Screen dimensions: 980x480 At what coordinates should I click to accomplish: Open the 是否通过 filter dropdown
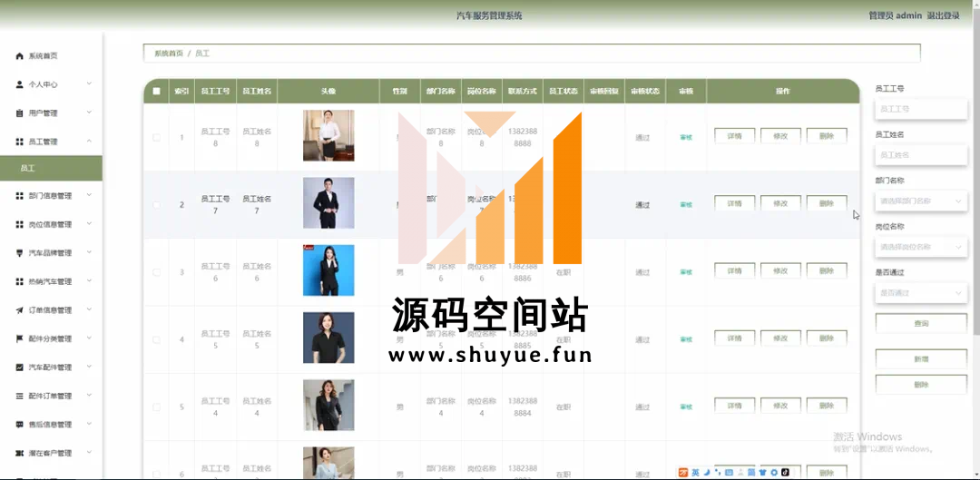tap(921, 292)
